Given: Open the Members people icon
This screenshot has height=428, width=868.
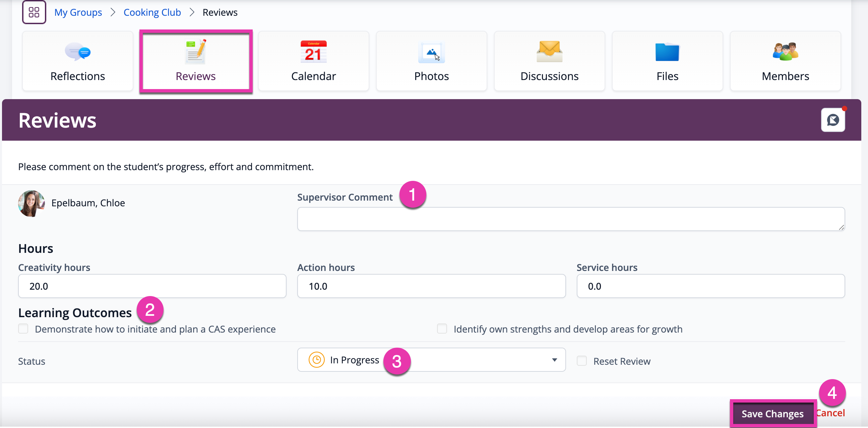Looking at the screenshot, I should (785, 52).
